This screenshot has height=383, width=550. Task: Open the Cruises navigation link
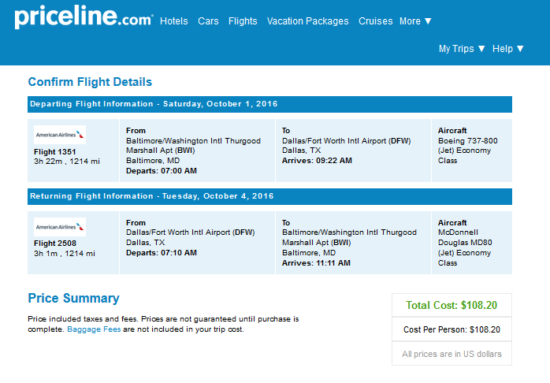click(375, 21)
